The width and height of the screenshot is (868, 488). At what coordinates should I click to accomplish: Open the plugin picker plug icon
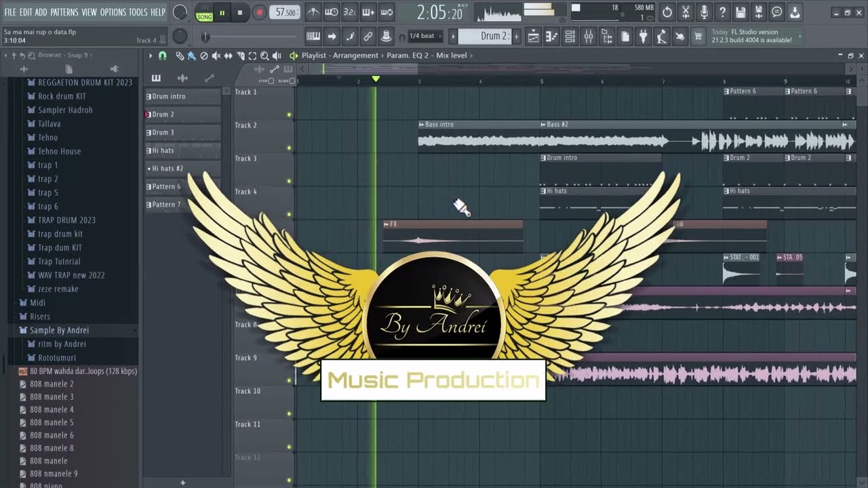[x=643, y=37]
